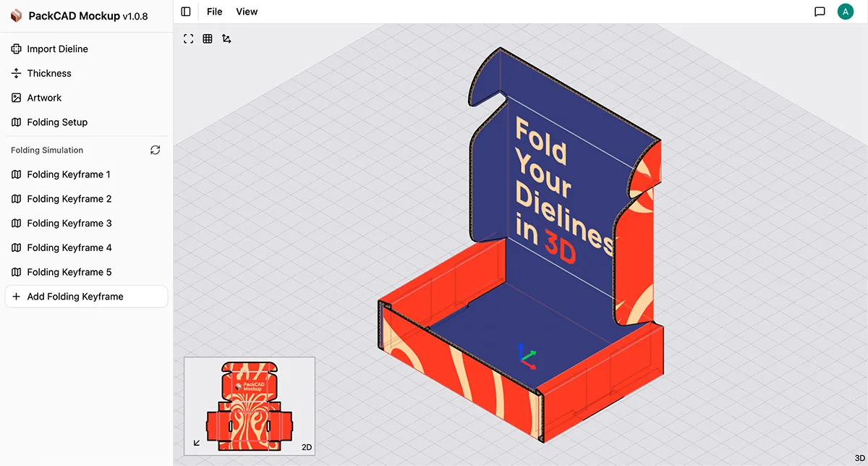Open the user avatar menu
Image resolution: width=868 pixels, height=466 pixels.
(845, 12)
